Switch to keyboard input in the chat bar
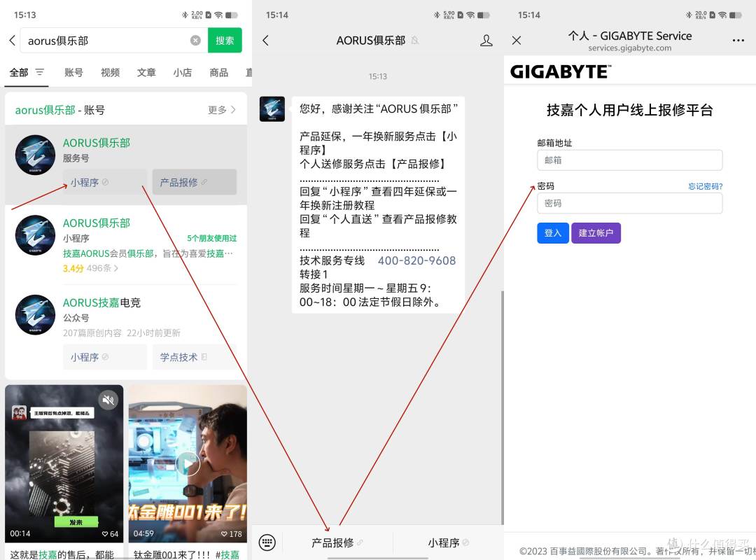Viewport: 756px width, 560px height. click(267, 542)
